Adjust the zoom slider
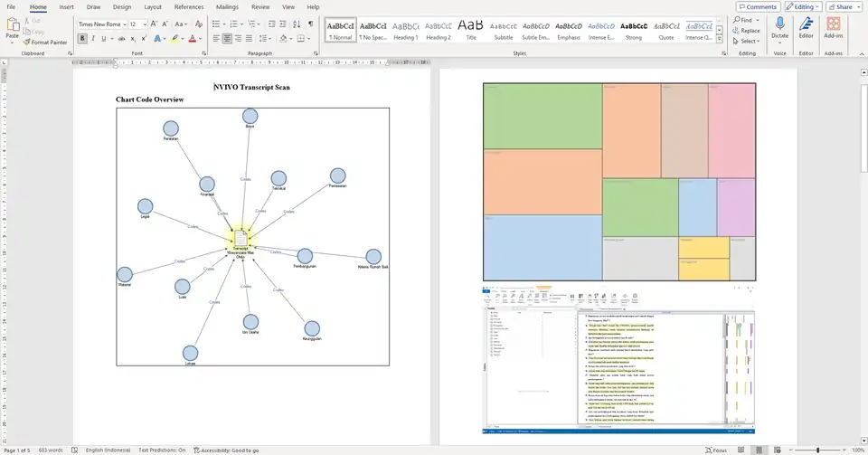 click(817, 450)
